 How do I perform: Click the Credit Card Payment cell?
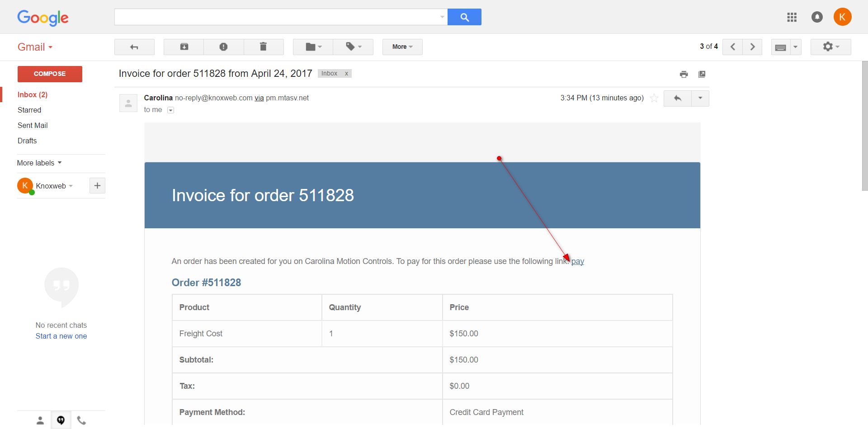557,412
